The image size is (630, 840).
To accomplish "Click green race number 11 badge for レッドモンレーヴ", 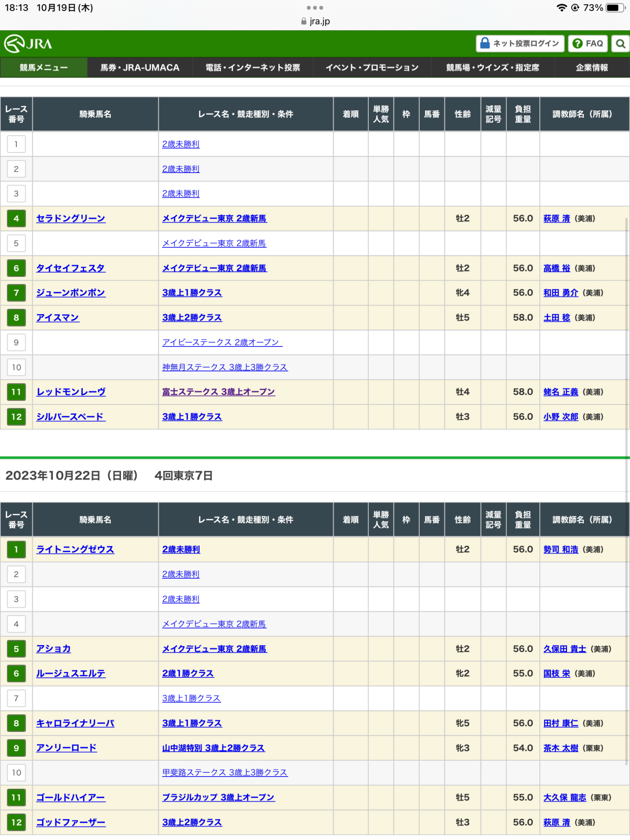I will click(16, 392).
